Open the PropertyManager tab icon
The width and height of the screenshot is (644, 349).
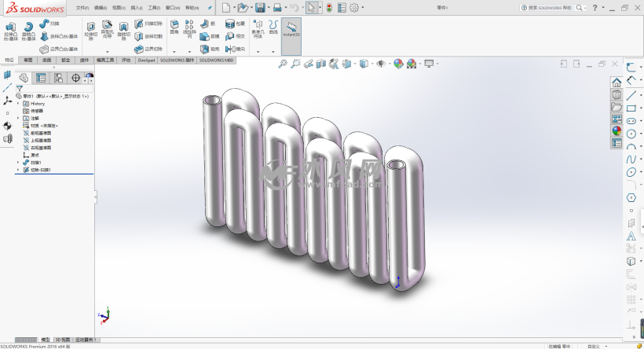(41, 77)
